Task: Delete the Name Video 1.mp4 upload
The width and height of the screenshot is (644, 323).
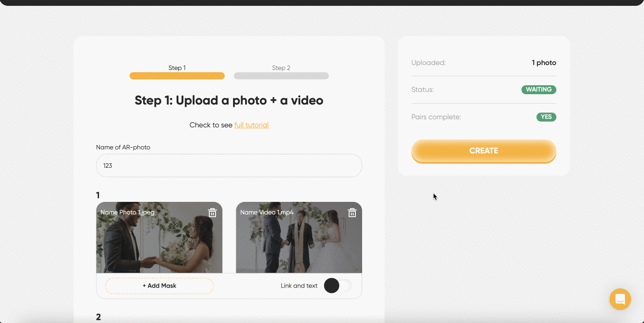Action: [352, 213]
